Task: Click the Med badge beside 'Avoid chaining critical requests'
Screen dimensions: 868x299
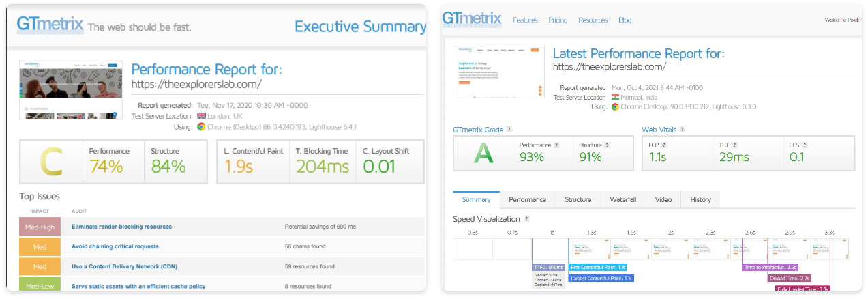Action: [x=40, y=246]
